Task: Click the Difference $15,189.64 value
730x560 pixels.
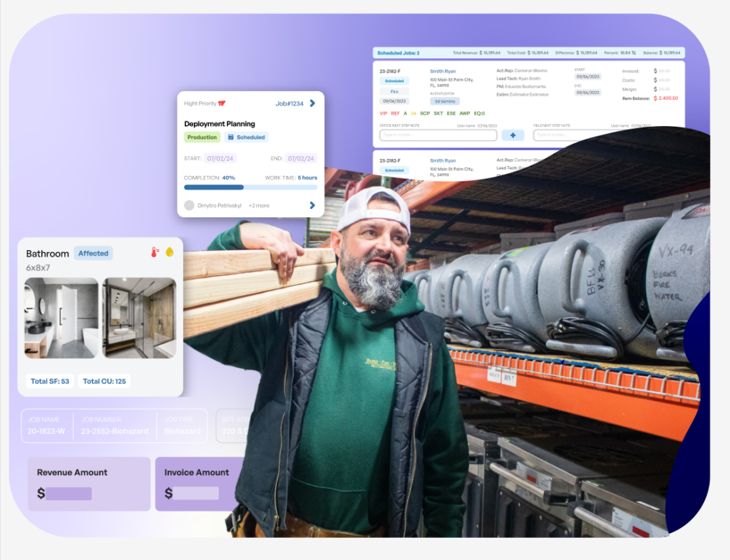Action: point(586,53)
